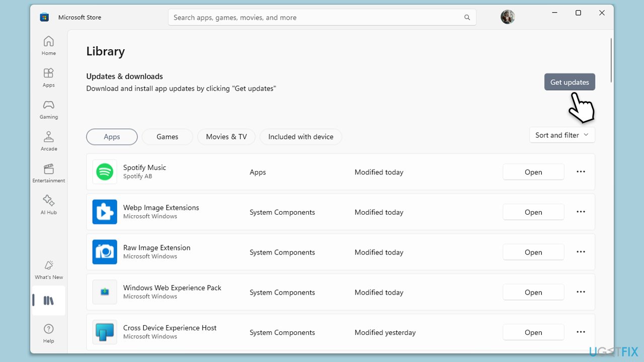This screenshot has width=644, height=362.
Task: Open Webp Image Extensions via Open button
Action: 533,212
